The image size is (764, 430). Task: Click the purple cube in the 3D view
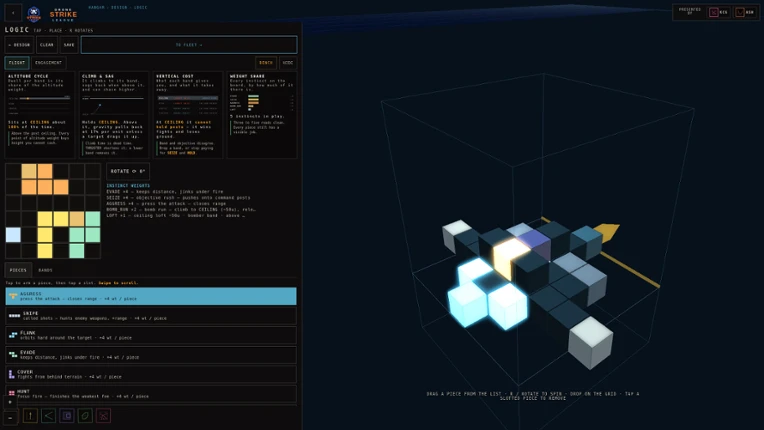[536, 243]
